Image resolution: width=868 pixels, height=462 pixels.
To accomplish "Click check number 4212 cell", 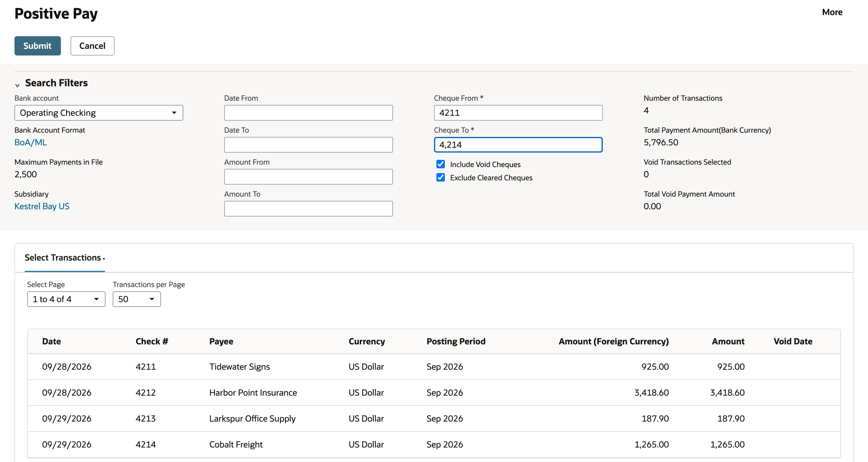I will [146, 393].
